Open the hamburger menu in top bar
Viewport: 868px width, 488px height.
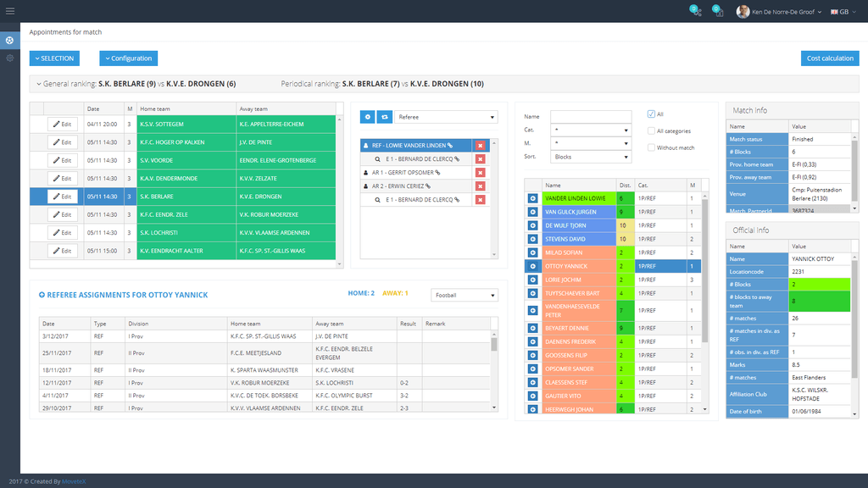[10, 11]
